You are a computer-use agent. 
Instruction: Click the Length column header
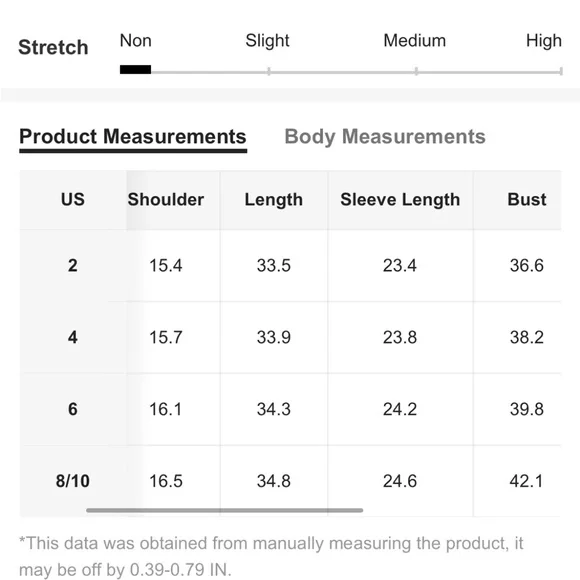(x=274, y=200)
